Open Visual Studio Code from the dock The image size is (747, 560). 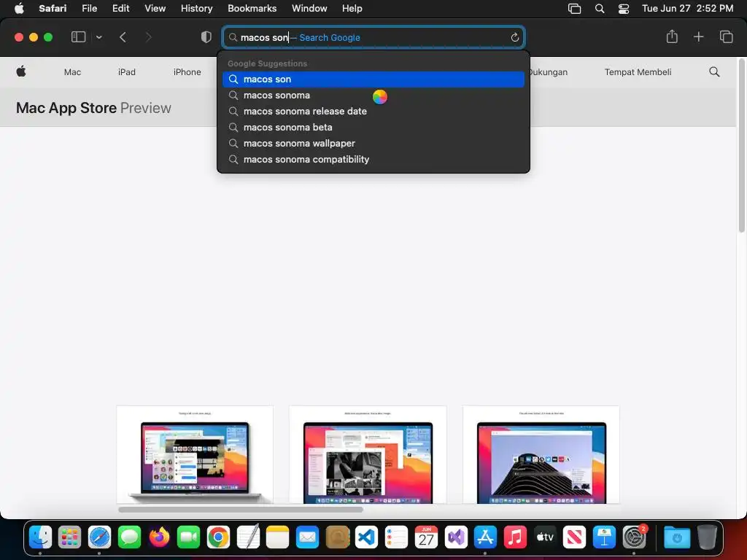click(367, 537)
